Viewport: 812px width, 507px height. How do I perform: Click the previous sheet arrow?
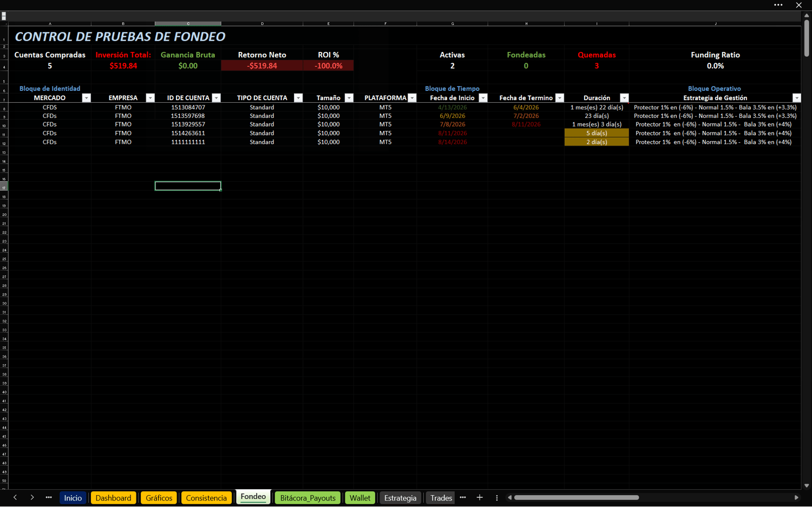[x=15, y=498]
